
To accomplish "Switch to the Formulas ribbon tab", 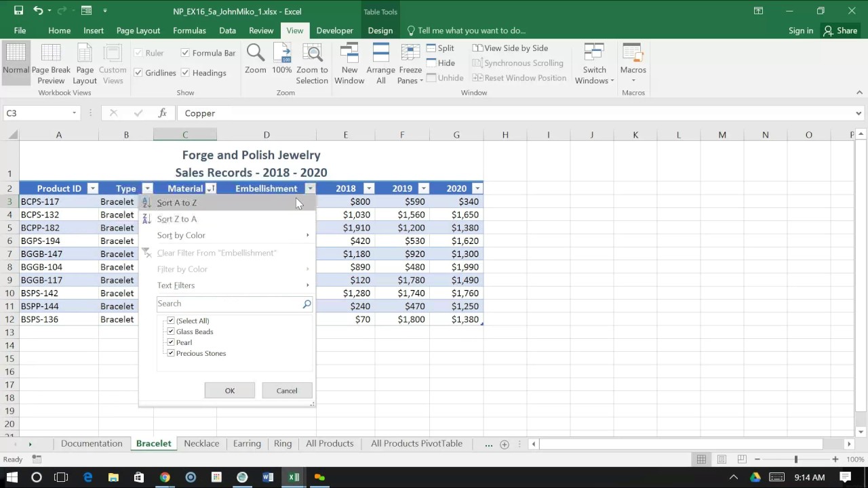I will pos(189,30).
